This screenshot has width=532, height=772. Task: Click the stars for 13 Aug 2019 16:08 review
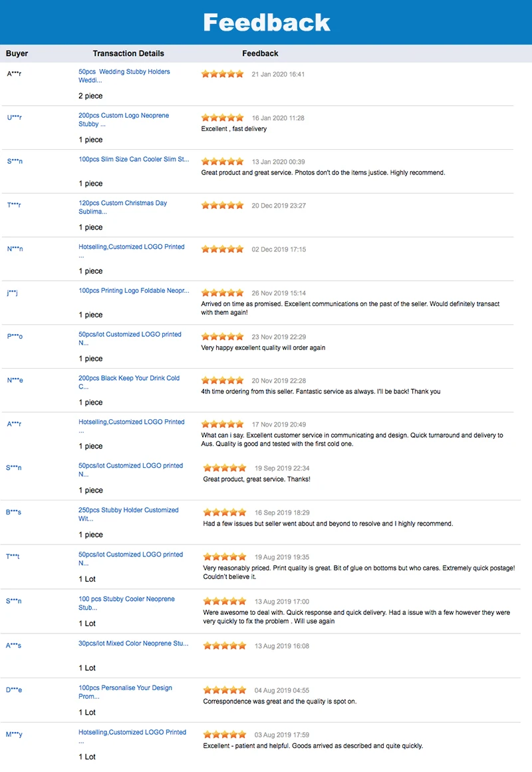[x=225, y=646]
